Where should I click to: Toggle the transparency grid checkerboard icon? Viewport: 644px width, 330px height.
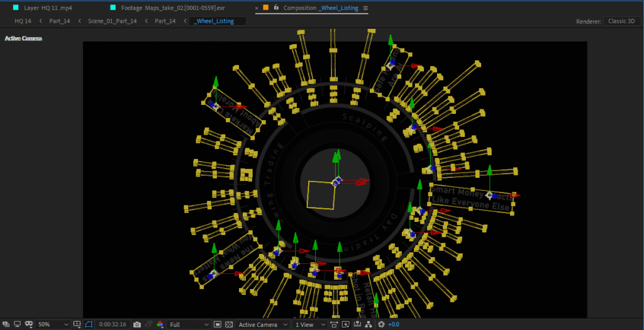(x=229, y=325)
